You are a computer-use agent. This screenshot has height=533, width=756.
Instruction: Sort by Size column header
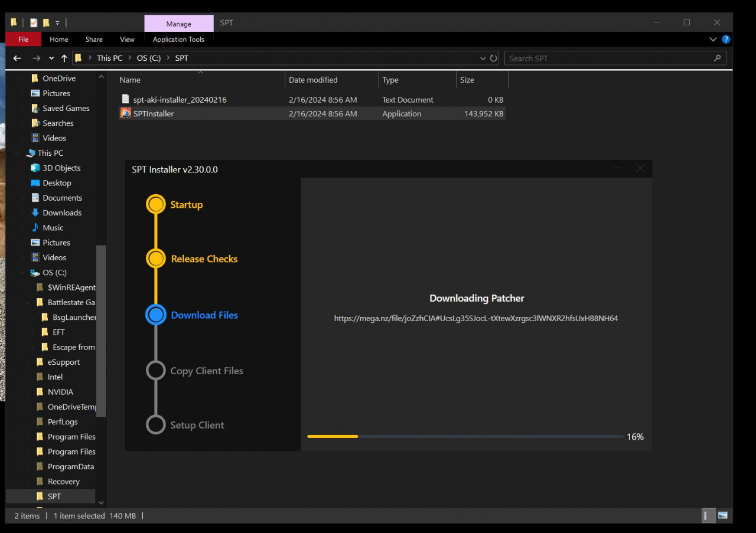coord(483,80)
